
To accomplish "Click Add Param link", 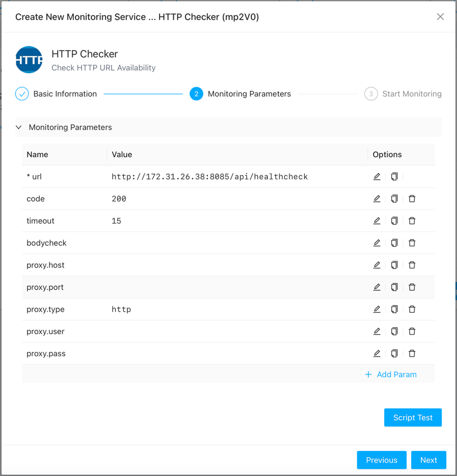I will click(391, 374).
